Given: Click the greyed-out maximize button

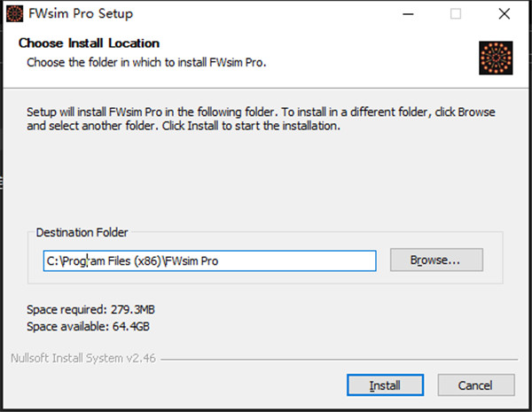Looking at the screenshot, I should tap(456, 14).
